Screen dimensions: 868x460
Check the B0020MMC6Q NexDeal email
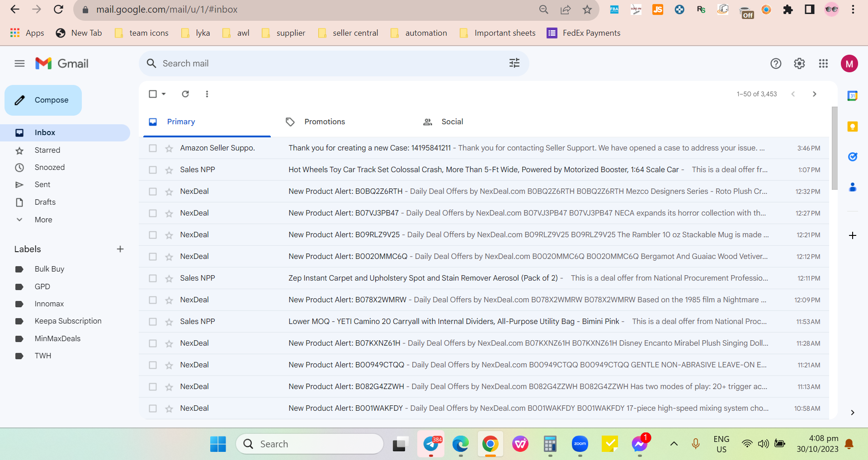tap(153, 257)
